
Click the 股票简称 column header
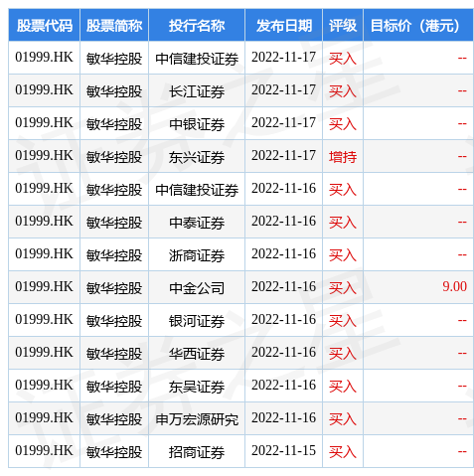pos(114,25)
